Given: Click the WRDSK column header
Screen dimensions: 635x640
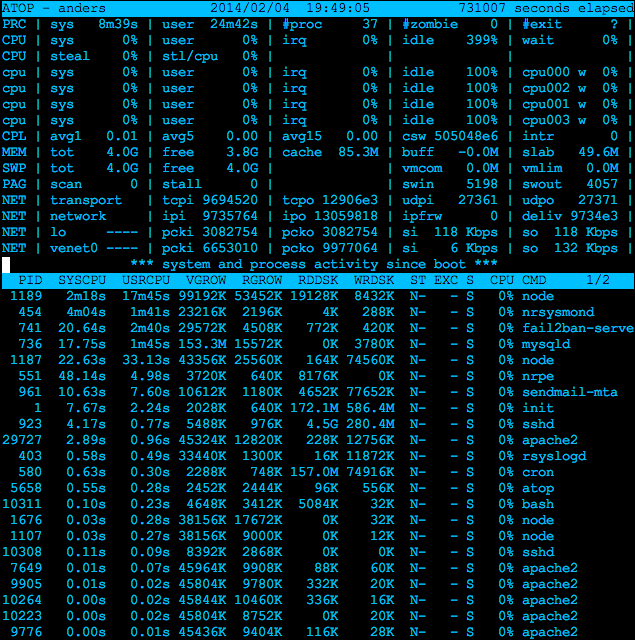Looking at the screenshot, I should coord(374,280).
